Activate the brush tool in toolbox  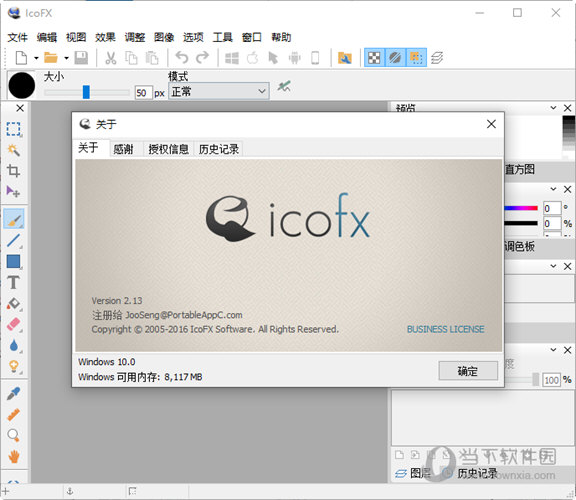tap(14, 219)
